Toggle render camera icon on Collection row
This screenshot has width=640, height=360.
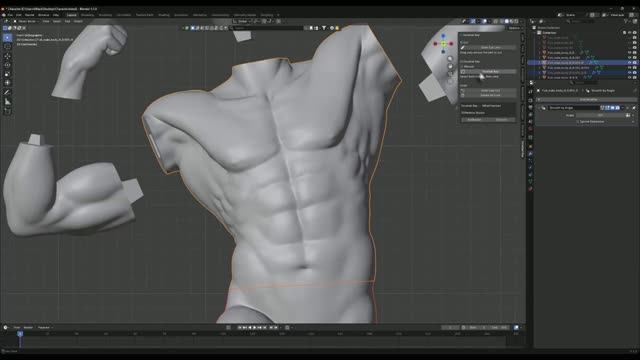634,33
